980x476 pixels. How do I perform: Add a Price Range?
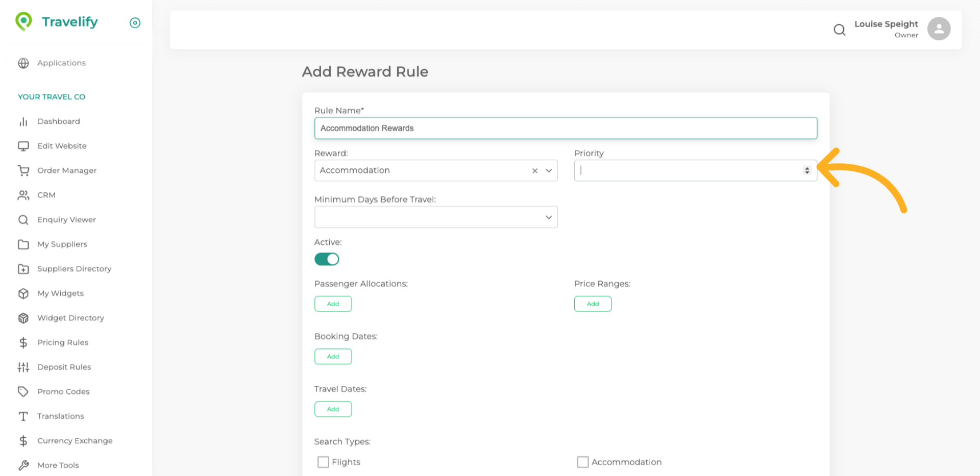coord(592,304)
